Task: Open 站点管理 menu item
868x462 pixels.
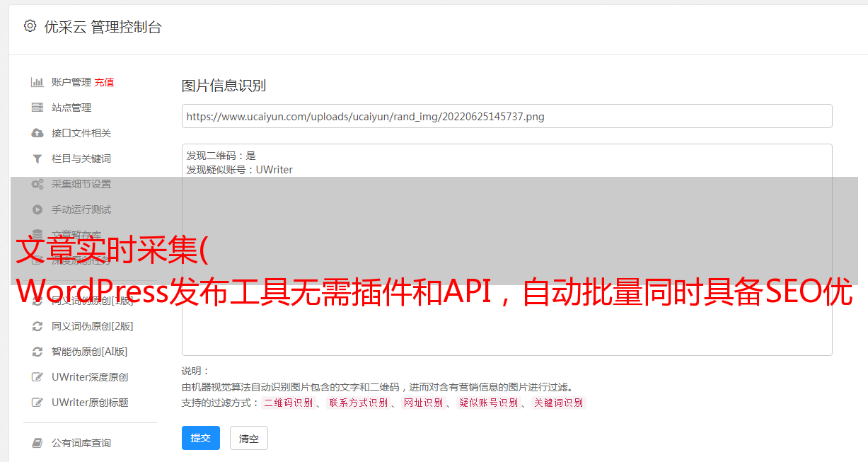Action: [71, 108]
